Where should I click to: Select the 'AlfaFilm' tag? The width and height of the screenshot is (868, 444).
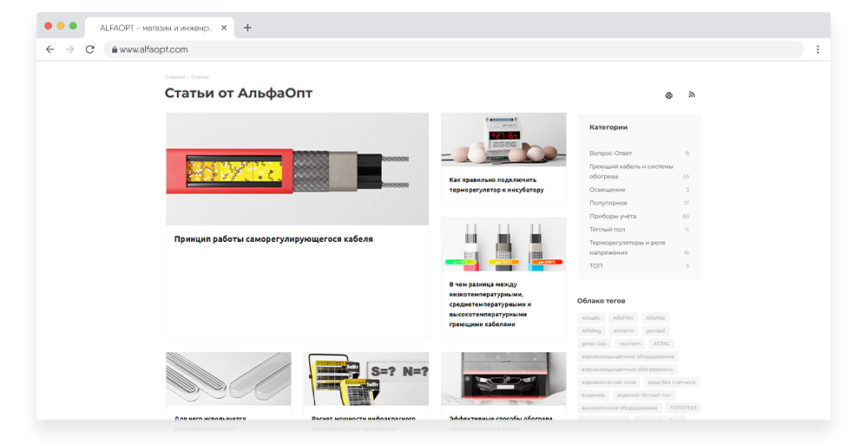point(623,318)
